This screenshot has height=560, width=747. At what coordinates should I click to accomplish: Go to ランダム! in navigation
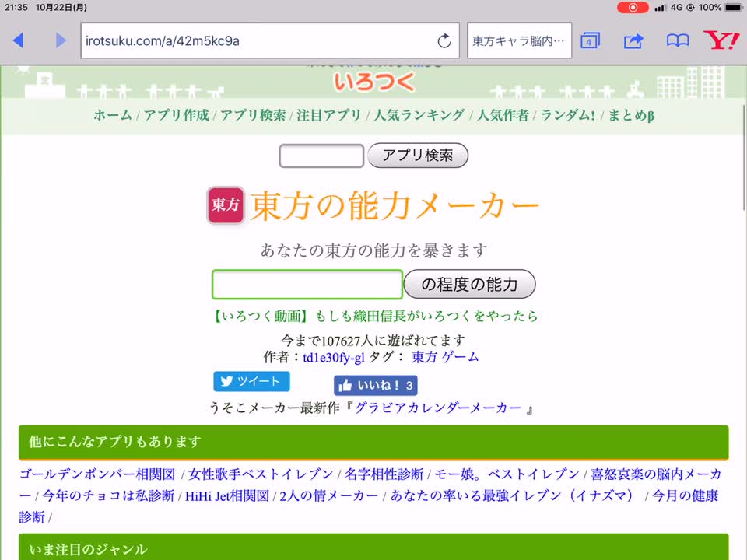[568, 115]
